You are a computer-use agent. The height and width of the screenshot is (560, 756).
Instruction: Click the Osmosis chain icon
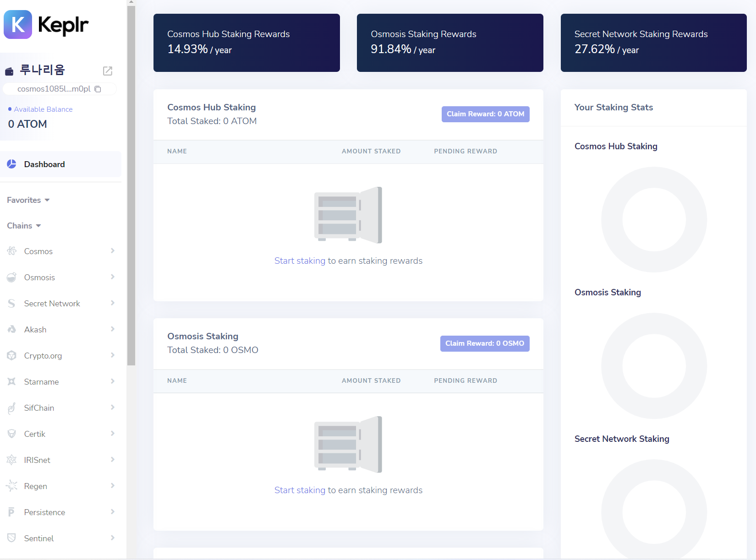pos(11,277)
